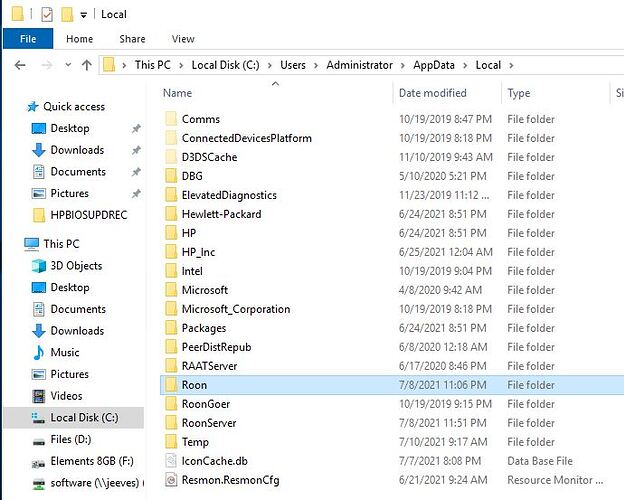Click Users breadcrumb in address bar
Viewport: 624px width, 500px height.
[293, 65]
